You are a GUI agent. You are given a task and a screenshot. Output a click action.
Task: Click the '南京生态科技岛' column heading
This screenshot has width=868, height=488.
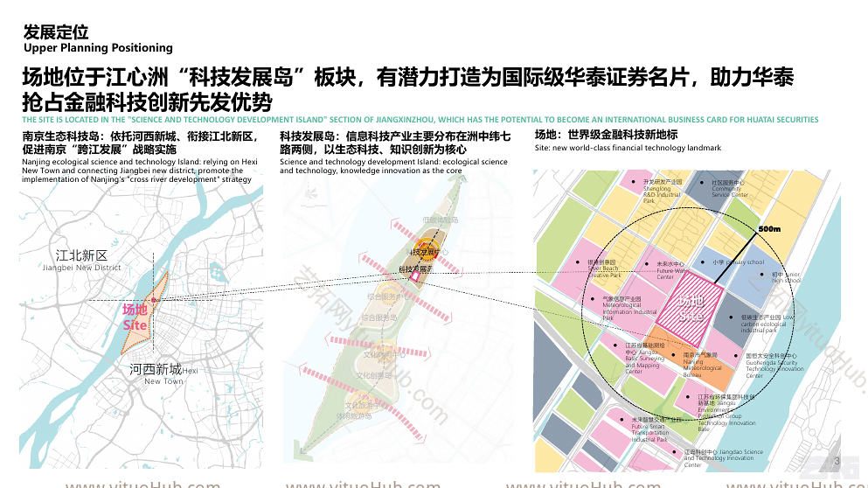141,143
